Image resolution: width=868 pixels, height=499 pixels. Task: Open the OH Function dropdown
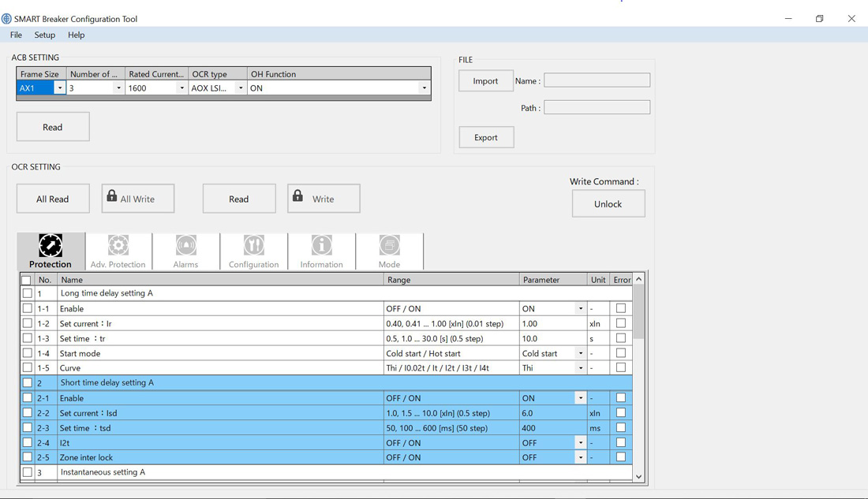point(425,88)
